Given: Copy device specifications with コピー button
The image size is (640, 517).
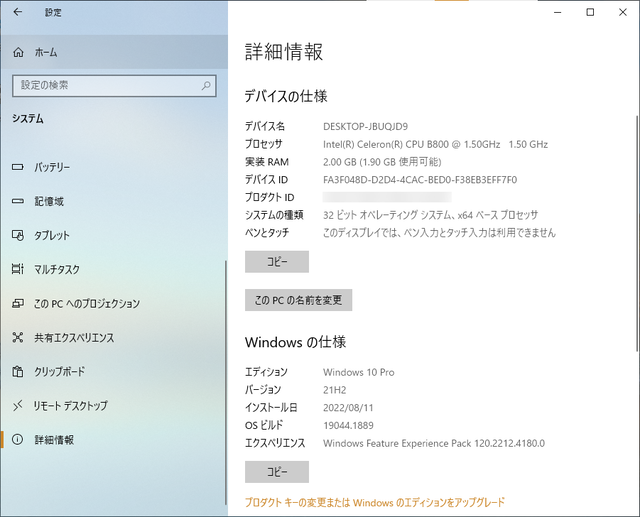Looking at the screenshot, I should pyautogui.click(x=277, y=262).
